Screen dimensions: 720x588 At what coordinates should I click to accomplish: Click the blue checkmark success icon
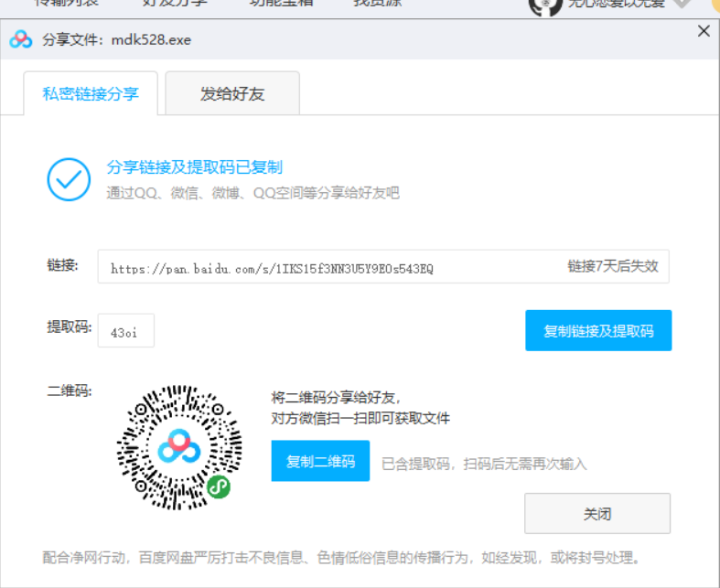point(69,179)
